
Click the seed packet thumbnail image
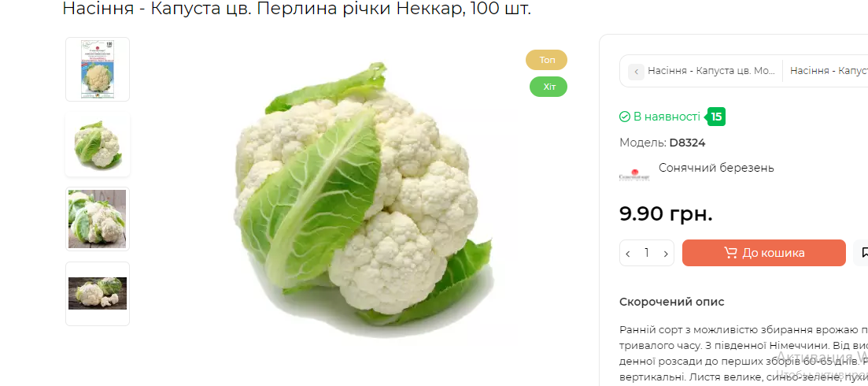(x=98, y=69)
